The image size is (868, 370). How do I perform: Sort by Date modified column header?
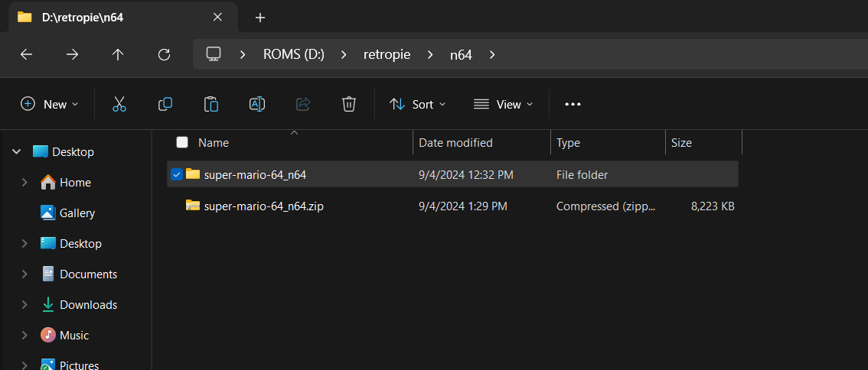[x=455, y=142]
